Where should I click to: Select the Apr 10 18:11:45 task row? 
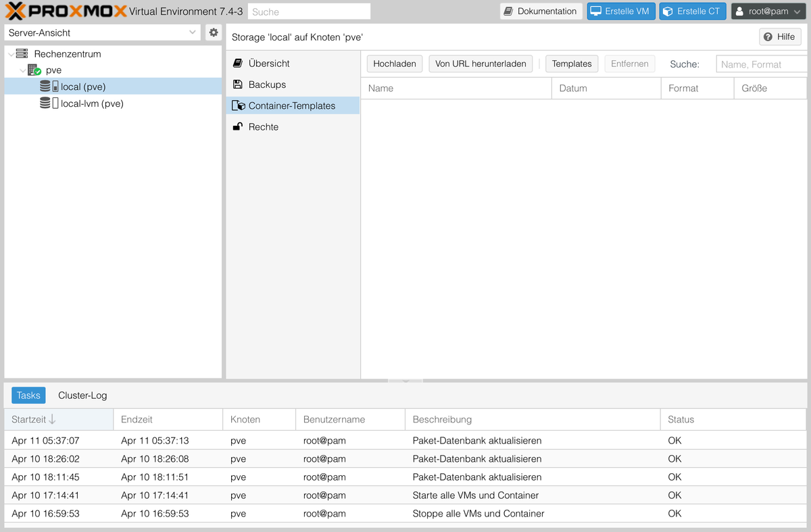pyautogui.click(x=405, y=477)
